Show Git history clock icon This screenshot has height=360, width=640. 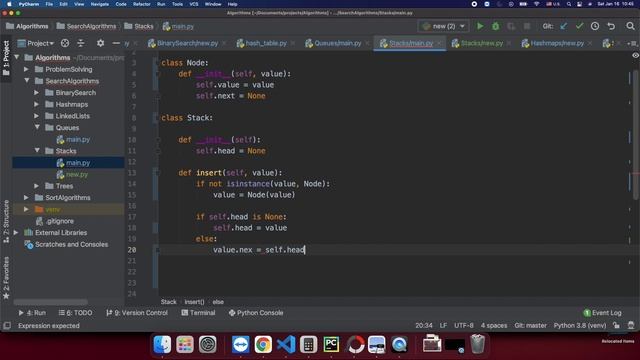coord(595,26)
